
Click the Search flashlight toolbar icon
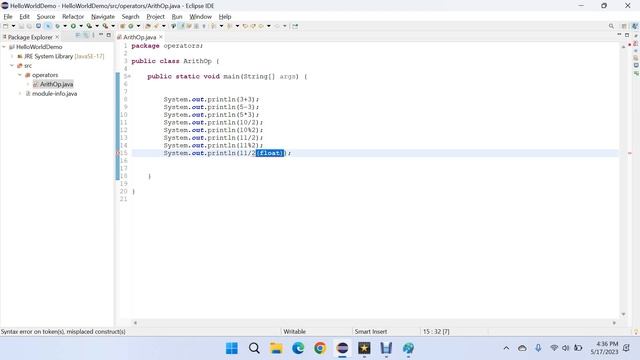(x=156, y=26)
